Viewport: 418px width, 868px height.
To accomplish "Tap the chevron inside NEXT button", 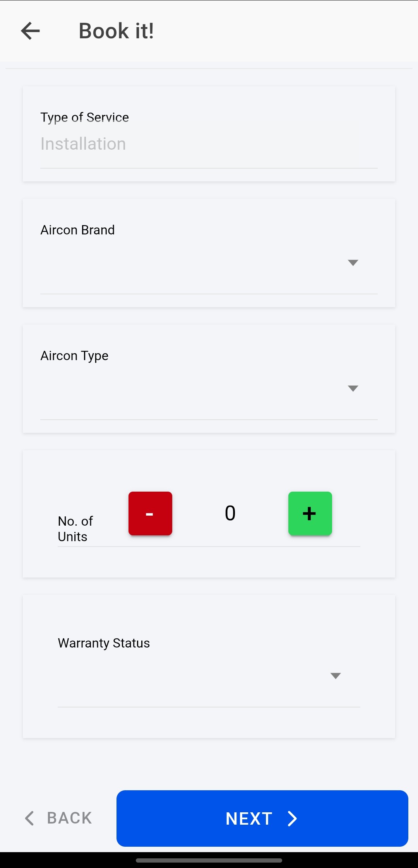I will click(293, 818).
